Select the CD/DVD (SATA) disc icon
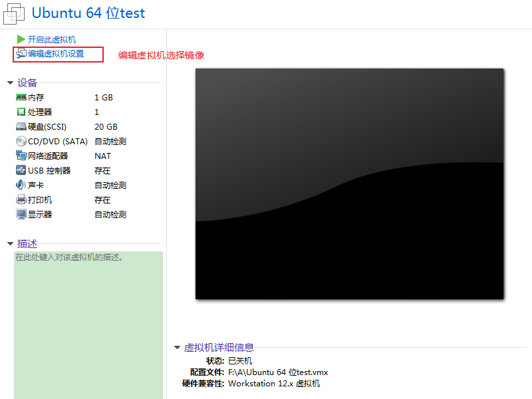The width and height of the screenshot is (532, 399). (x=21, y=142)
